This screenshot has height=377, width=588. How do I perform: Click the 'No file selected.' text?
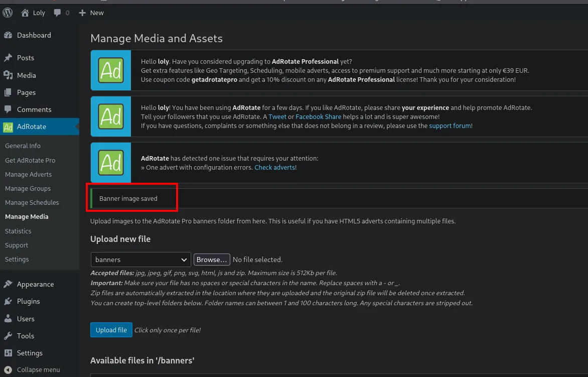(257, 260)
